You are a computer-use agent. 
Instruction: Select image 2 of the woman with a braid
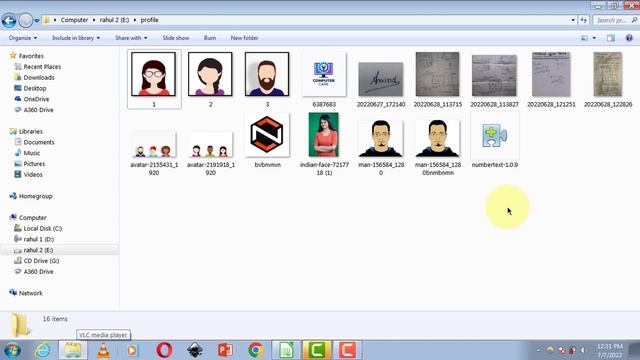click(x=210, y=79)
